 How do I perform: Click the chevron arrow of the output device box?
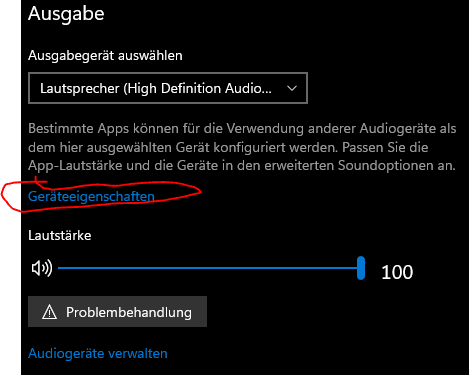pos(292,88)
